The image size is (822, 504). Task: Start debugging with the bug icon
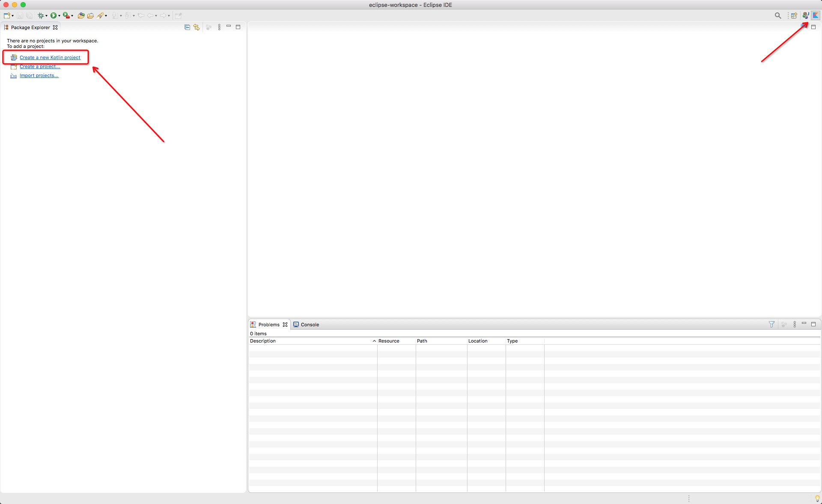41,15
